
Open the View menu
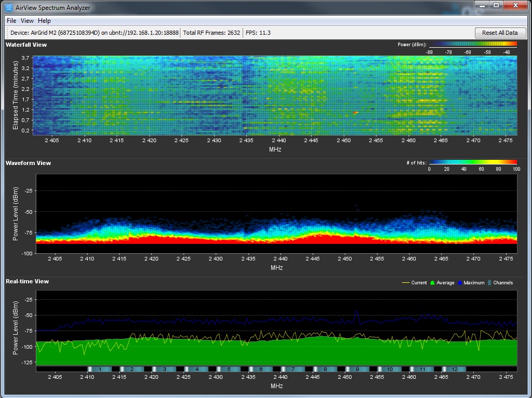(x=27, y=21)
